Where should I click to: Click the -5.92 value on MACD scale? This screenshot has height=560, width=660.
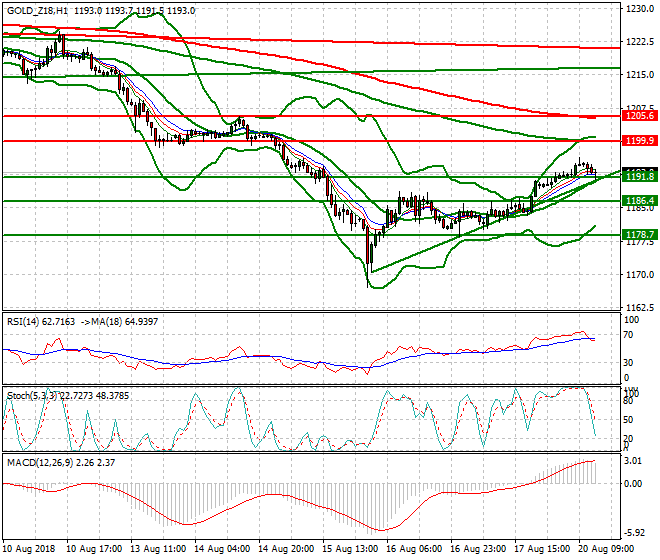[632, 532]
